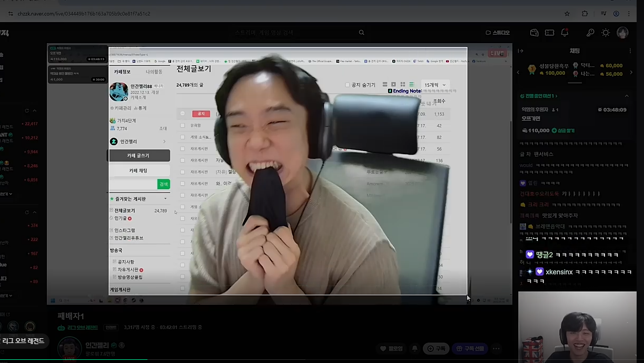
Task: Open the 스튜디오 button
Action: [x=498, y=33]
